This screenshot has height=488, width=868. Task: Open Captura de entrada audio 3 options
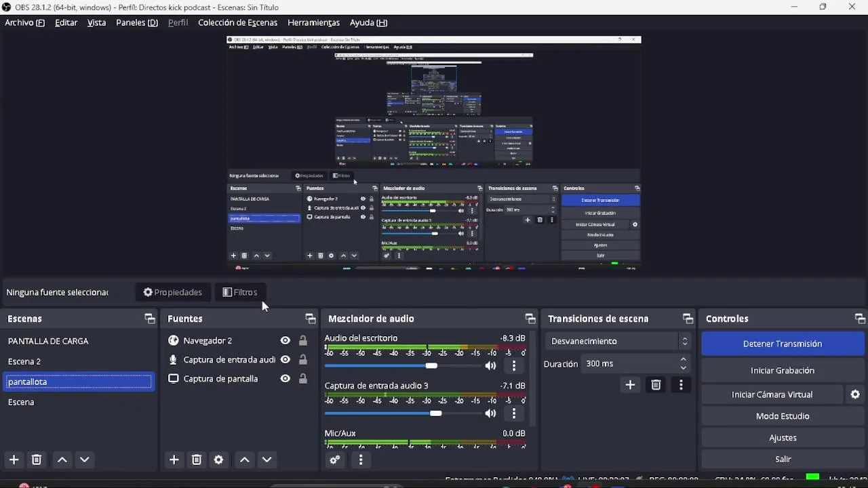(514, 413)
